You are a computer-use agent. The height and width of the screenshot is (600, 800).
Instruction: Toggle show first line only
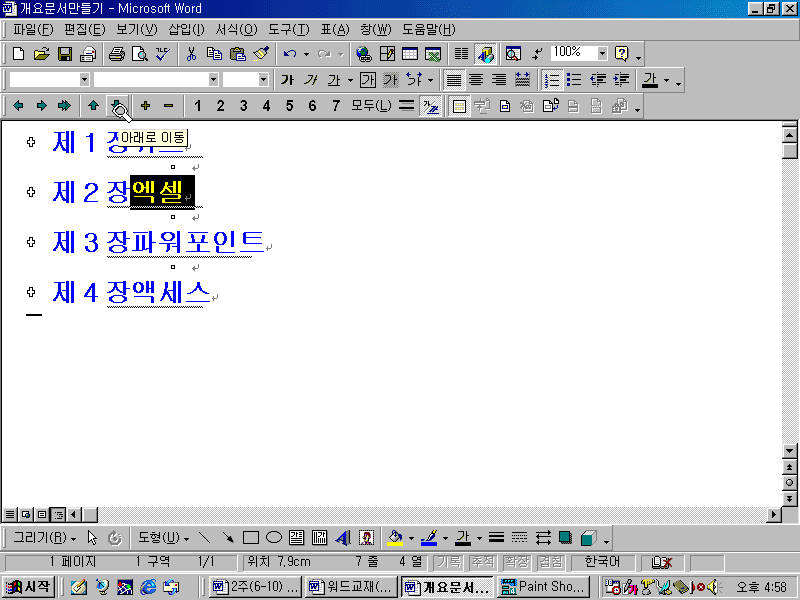coord(407,106)
